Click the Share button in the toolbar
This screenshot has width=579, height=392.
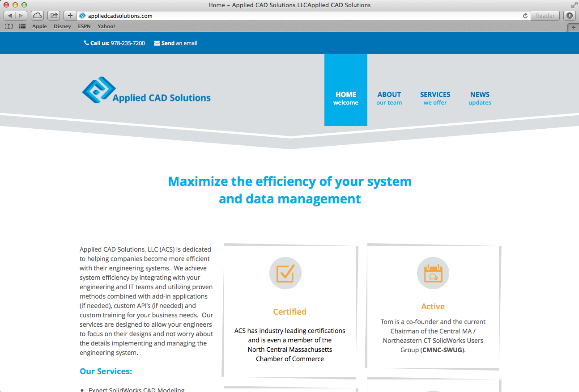point(54,16)
